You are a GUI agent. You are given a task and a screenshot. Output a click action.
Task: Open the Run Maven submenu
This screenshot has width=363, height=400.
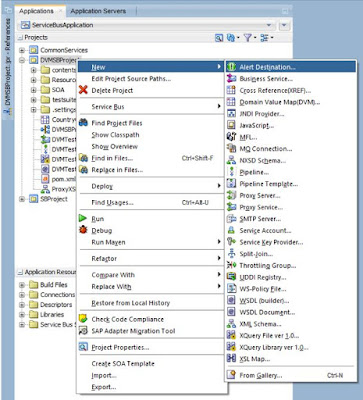[x=151, y=242]
